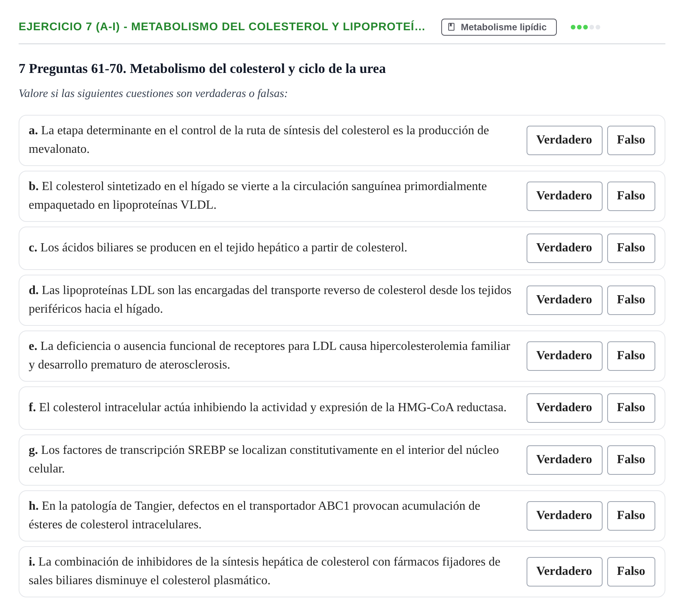Choose Falso for statement h on Tangier
The width and height of the screenshot is (684, 616).
pos(631,516)
